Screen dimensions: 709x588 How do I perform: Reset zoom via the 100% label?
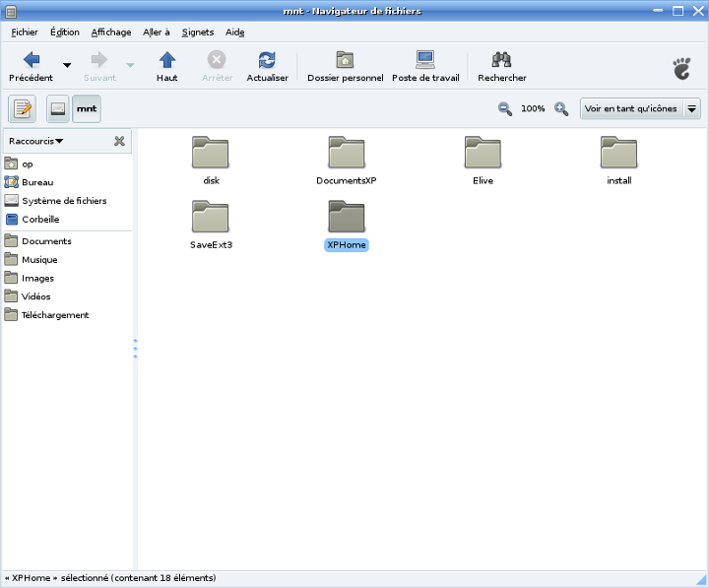(533, 108)
